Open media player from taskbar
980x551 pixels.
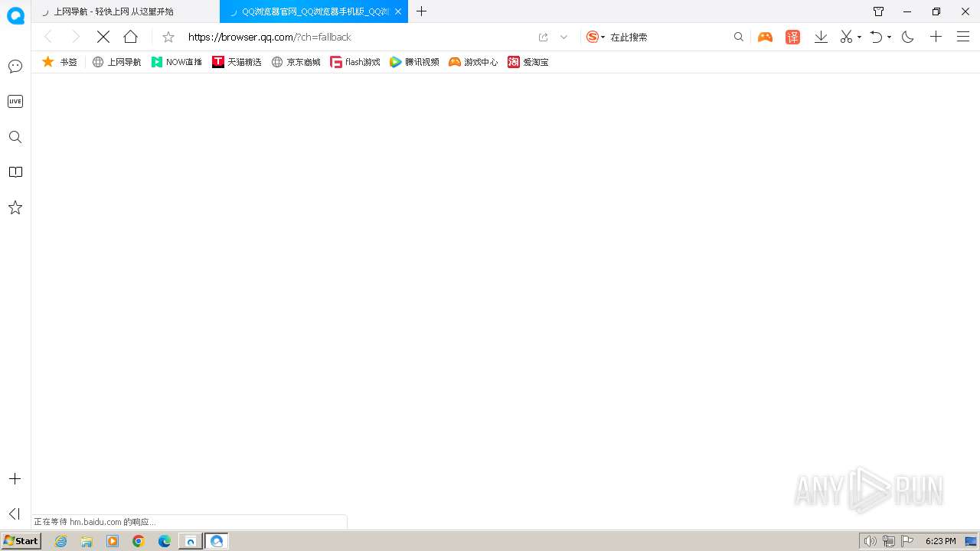point(113,541)
